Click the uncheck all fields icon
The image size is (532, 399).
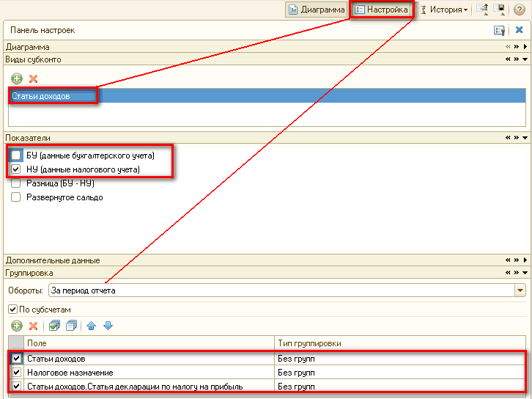[71, 326]
